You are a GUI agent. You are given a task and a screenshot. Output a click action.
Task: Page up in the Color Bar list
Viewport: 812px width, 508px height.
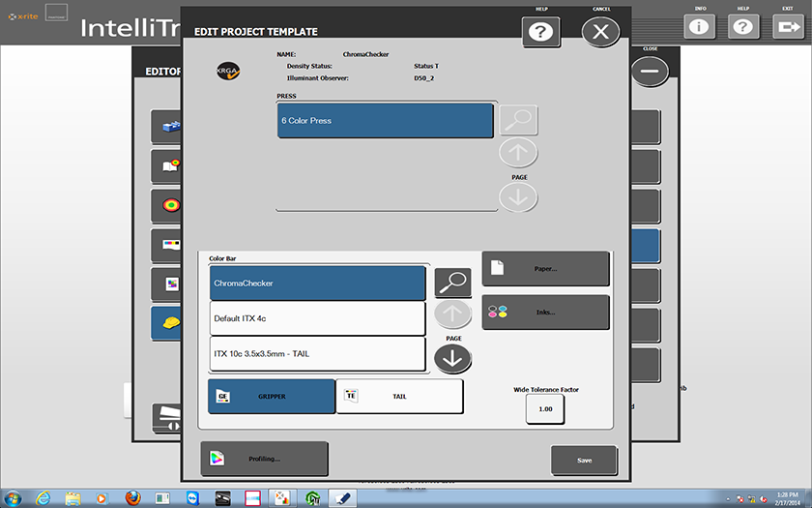coord(452,314)
